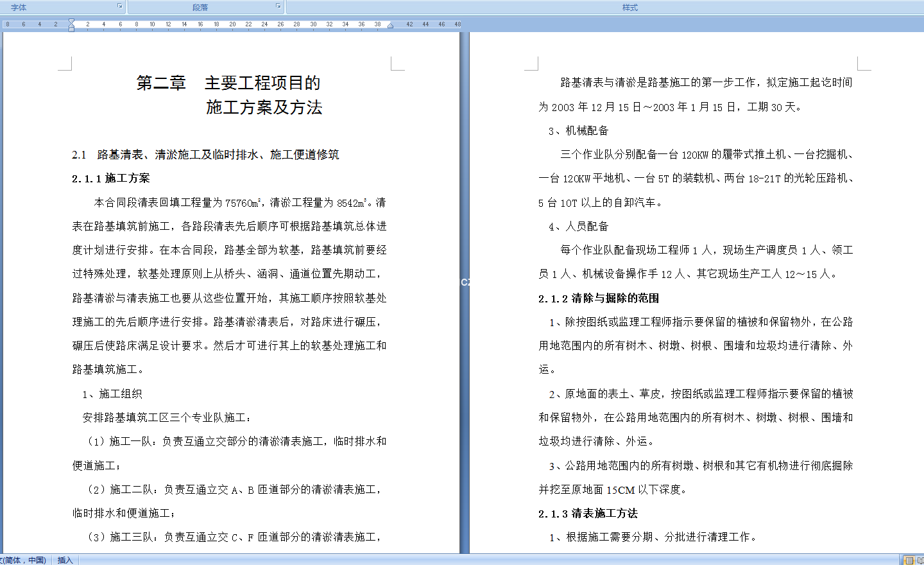The height and width of the screenshot is (565, 924).
Task: Click the left indent square on ruler
Action: pos(71,30)
